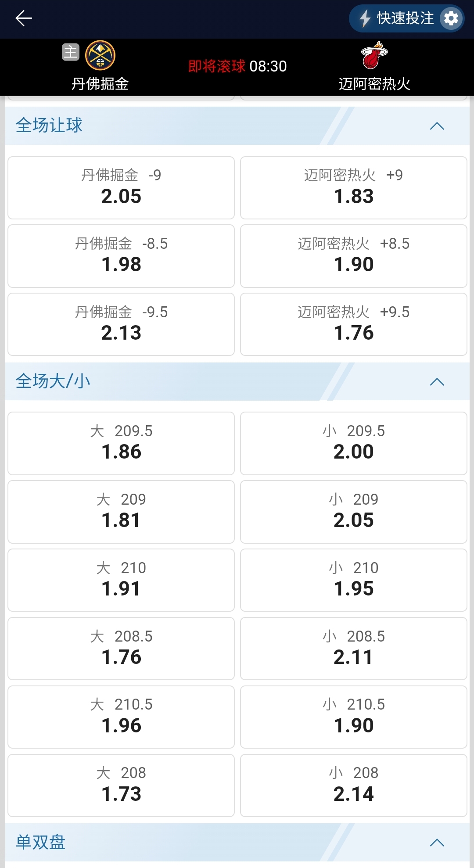Select 丹佛掘金 -9 at odds 2.05

pyautogui.click(x=121, y=187)
